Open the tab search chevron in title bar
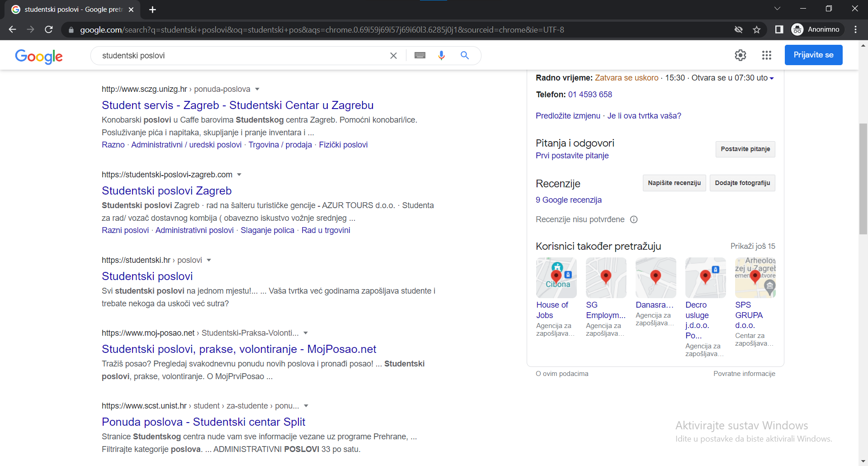This screenshot has height=466, width=868. tap(777, 9)
